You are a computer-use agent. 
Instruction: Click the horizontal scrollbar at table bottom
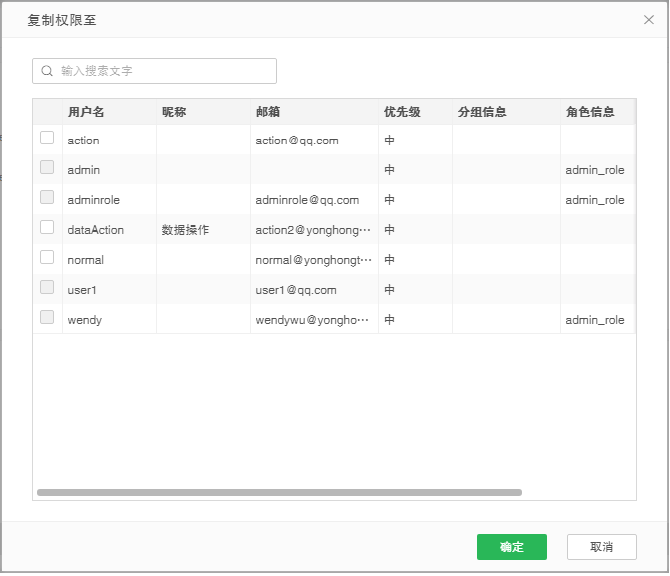coord(279,492)
